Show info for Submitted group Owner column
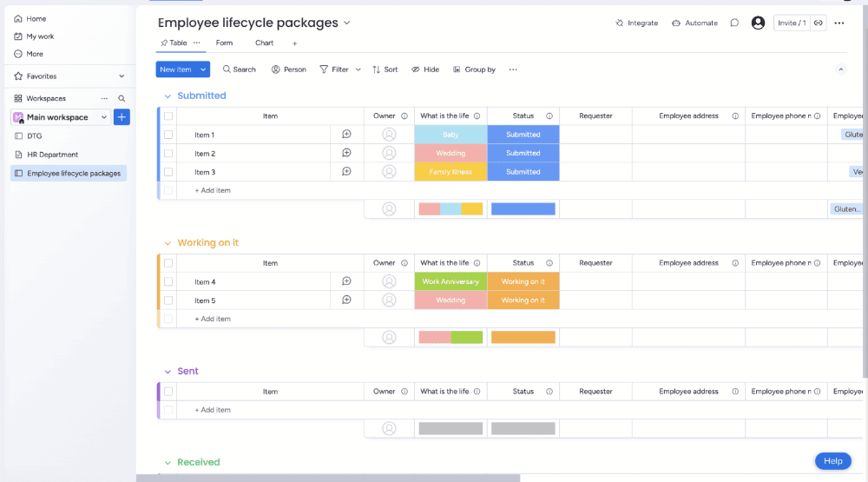 point(404,116)
